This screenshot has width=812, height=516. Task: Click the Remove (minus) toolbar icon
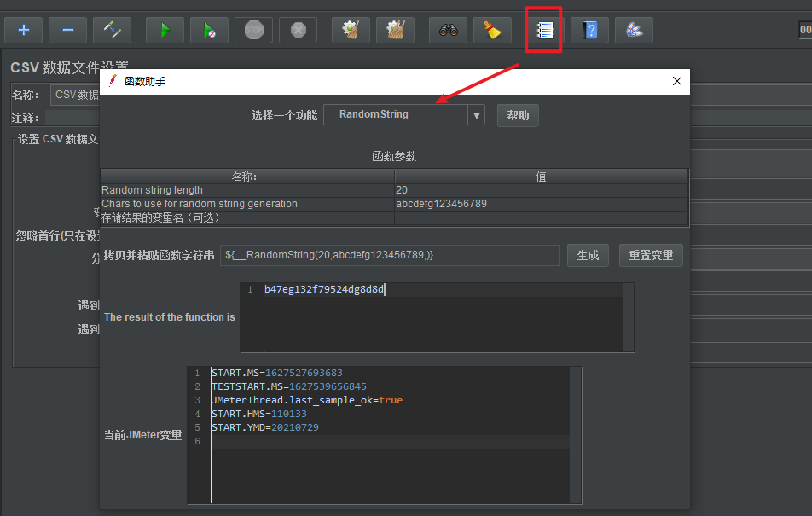point(68,30)
